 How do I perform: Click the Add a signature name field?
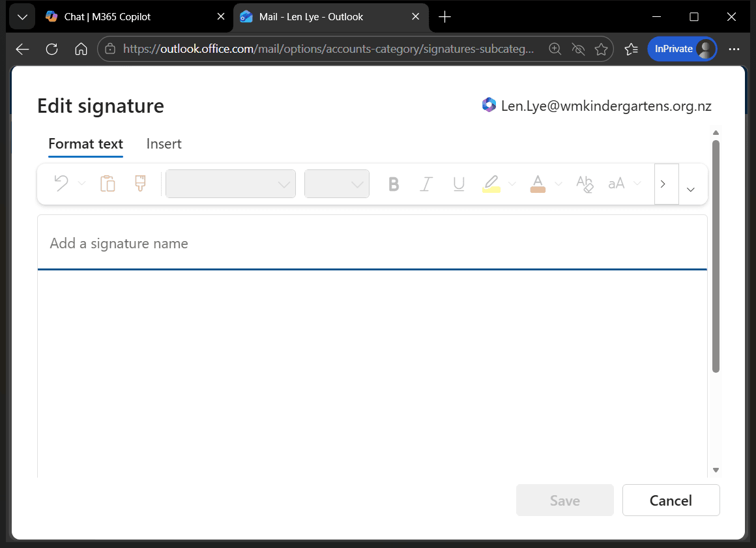pos(372,244)
